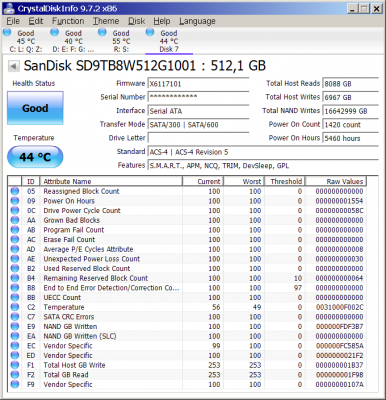The height and width of the screenshot is (400, 386).
Task: Click the Firmware value field X6117101
Action: pos(198,84)
